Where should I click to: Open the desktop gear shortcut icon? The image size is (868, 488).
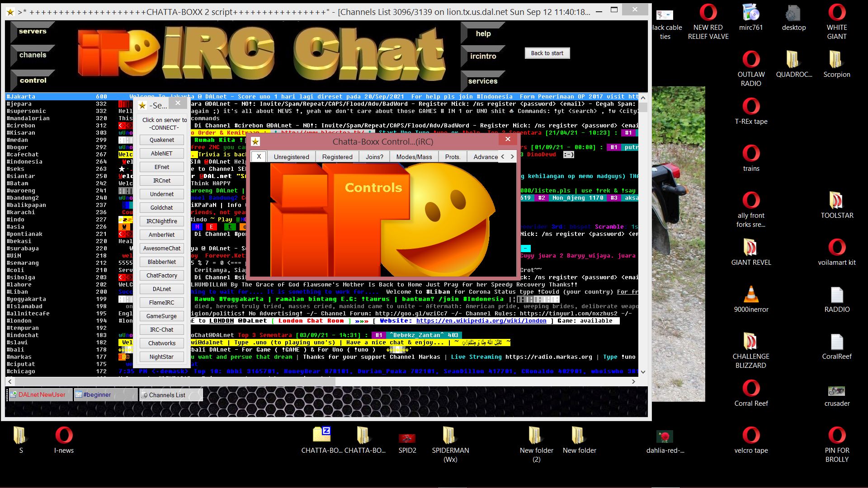pos(794,18)
